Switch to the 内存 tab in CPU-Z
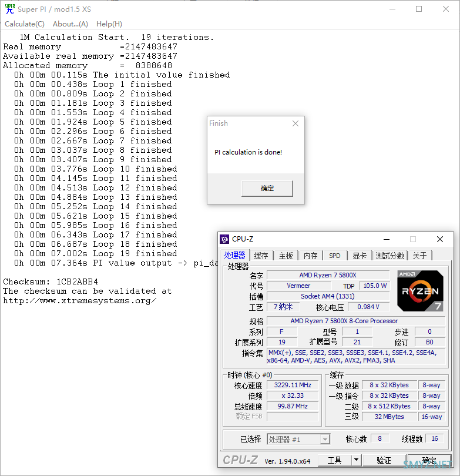460x476 pixels. pos(310,256)
